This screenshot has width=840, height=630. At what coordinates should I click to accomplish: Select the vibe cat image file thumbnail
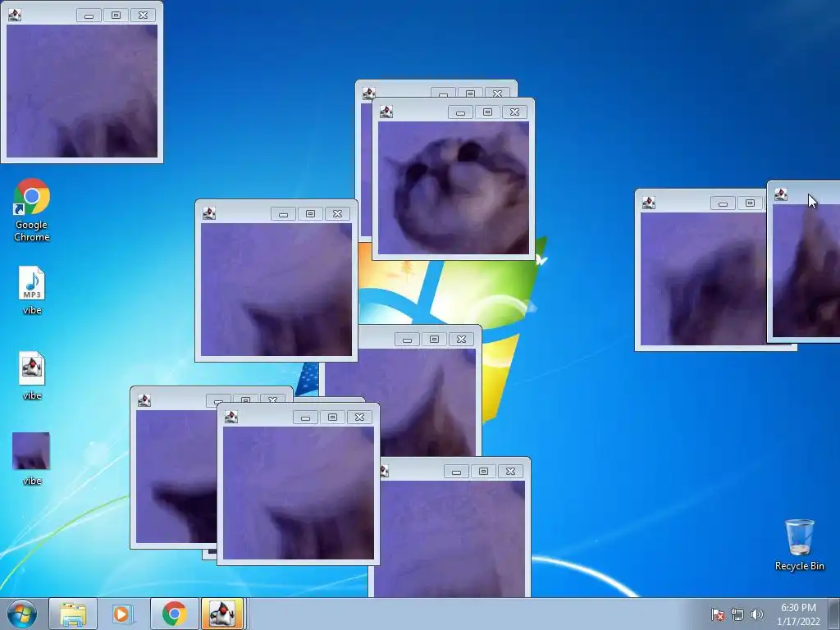point(31,459)
